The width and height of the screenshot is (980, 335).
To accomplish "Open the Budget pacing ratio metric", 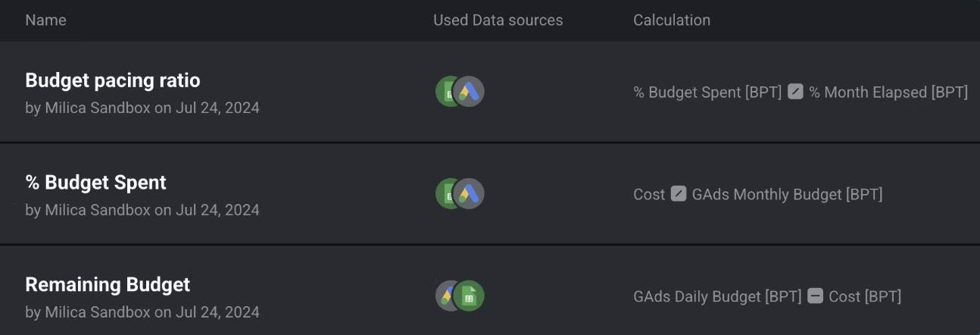I will click(113, 80).
